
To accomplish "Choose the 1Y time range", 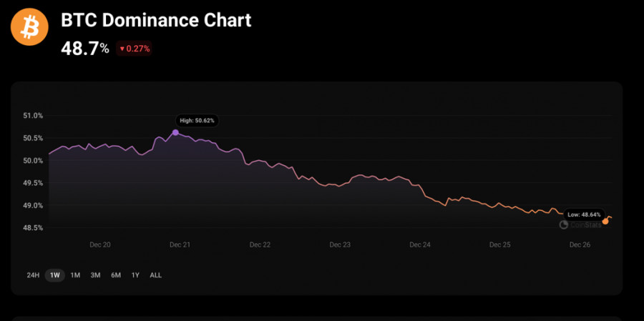I will 135,275.
